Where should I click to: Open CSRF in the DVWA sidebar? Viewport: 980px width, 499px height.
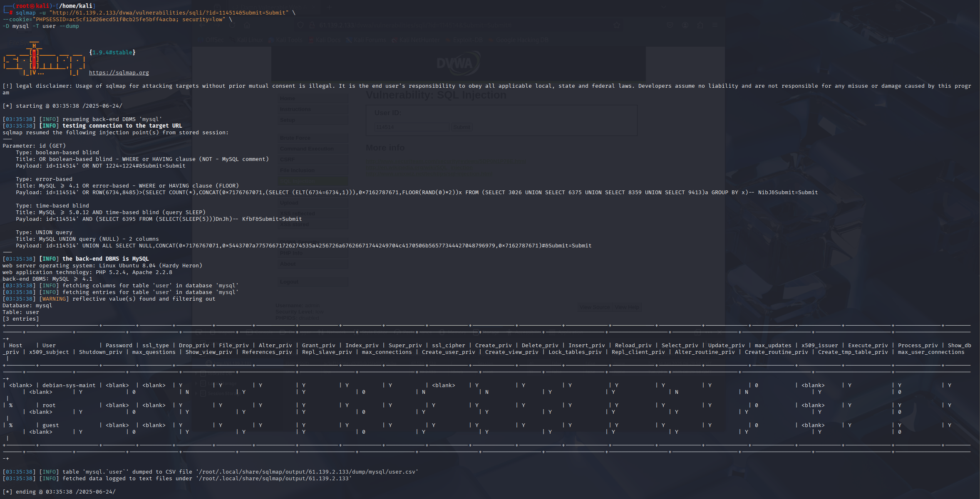(313, 160)
